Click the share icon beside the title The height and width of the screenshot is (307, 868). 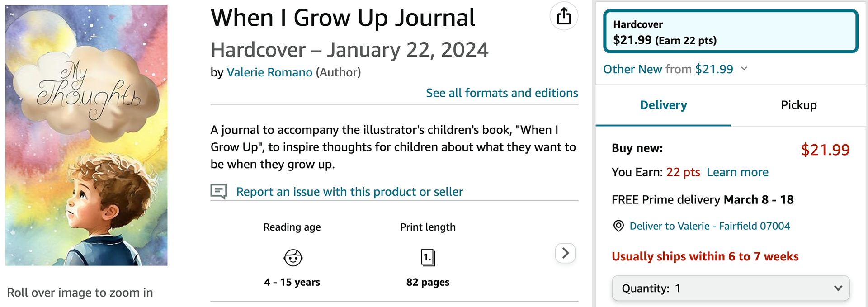564,17
